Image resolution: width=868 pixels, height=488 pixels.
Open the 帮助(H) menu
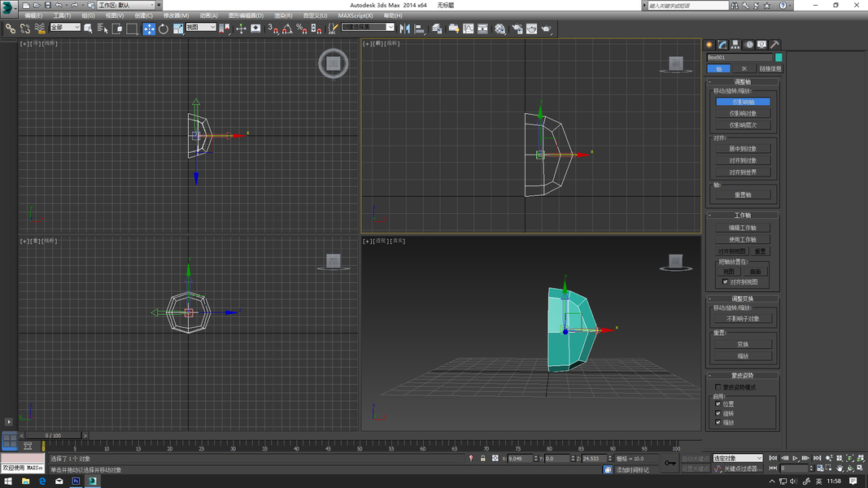tap(393, 15)
